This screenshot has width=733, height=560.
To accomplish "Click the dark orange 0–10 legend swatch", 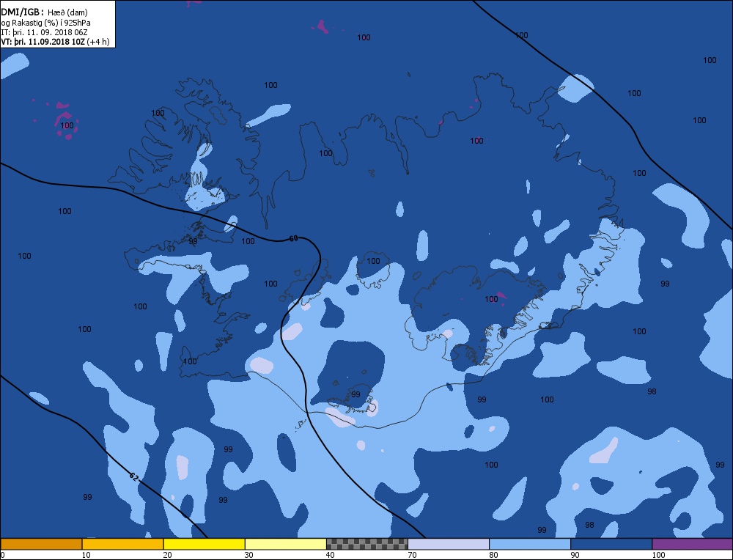I will tap(41, 544).
